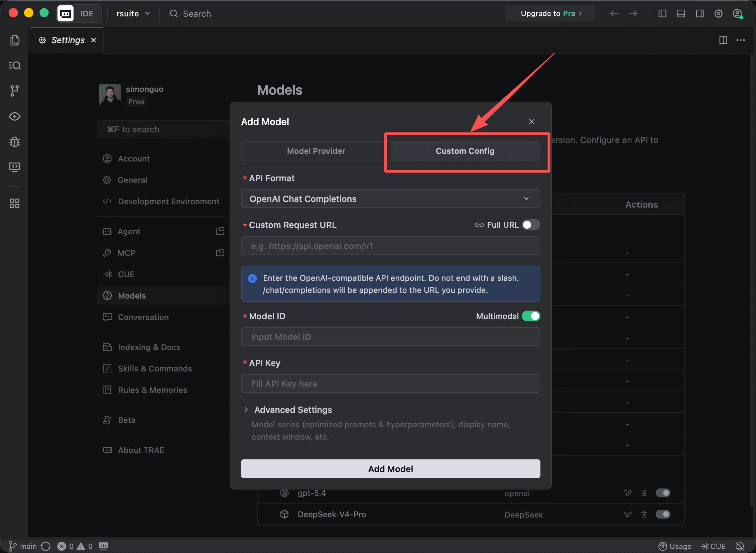This screenshot has height=553, width=756.
Task: Open the Explorer files icon in sidebar
Action: 15,40
